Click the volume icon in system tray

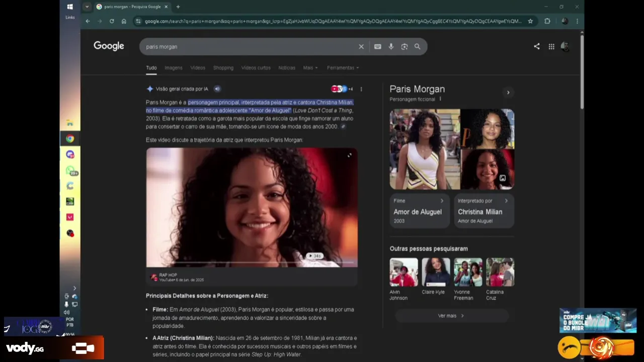[x=66, y=312]
